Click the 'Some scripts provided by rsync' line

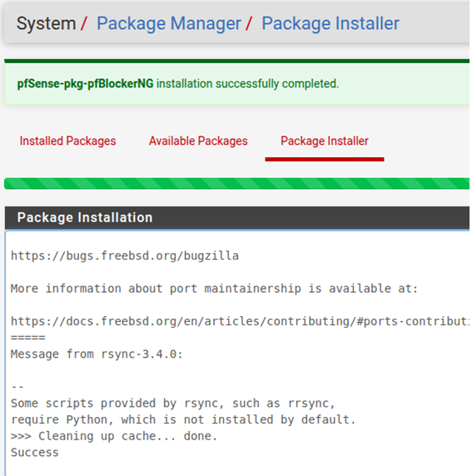point(173,404)
